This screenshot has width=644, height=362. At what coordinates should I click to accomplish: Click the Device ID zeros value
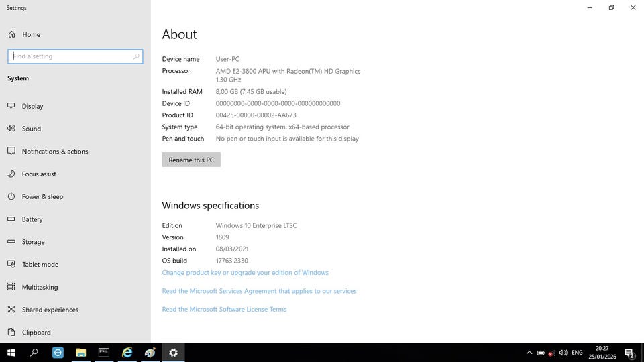(x=278, y=103)
